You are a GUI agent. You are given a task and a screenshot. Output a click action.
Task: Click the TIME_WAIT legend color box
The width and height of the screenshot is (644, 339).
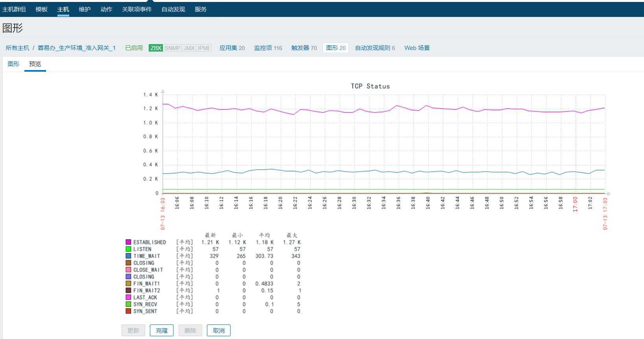[128, 256]
